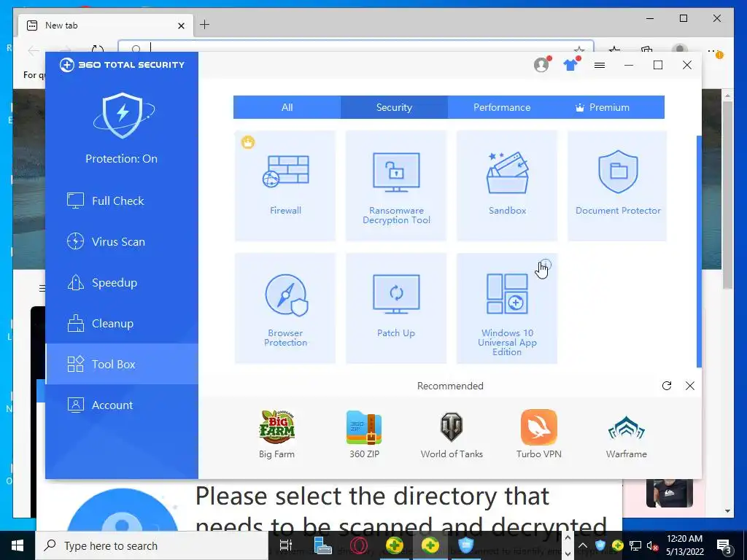Launch the Patch Up tool
The image size is (747, 560).
pyautogui.click(x=396, y=308)
